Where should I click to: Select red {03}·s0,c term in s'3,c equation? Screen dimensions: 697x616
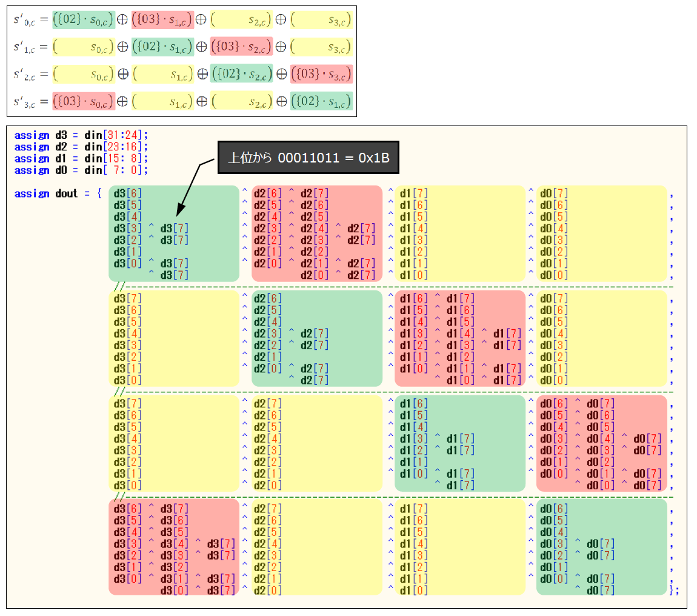click(x=83, y=101)
